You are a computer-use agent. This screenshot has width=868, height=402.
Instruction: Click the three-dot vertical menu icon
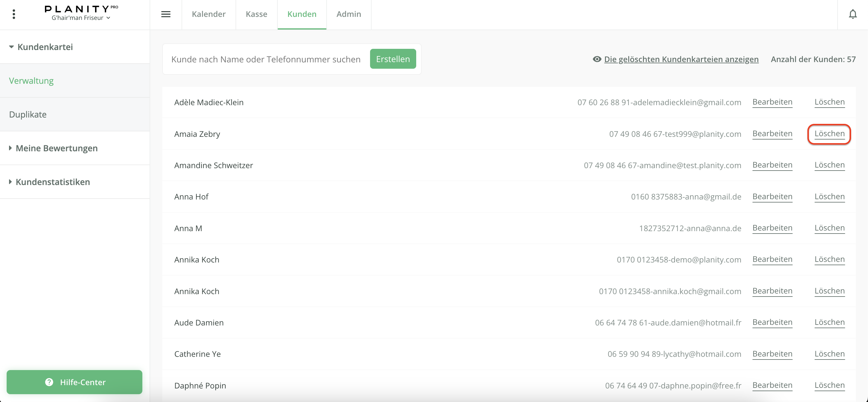(x=14, y=14)
